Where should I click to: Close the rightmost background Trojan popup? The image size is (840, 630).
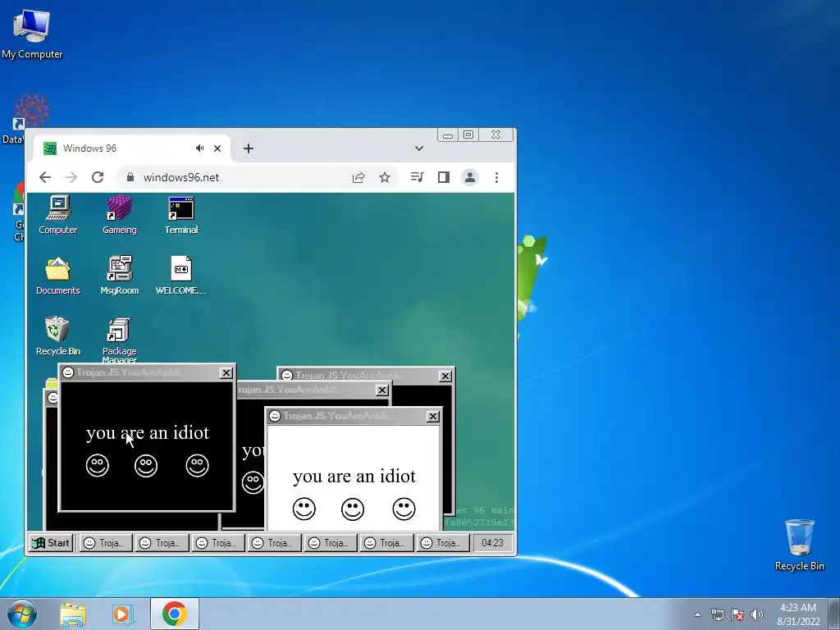coord(445,376)
